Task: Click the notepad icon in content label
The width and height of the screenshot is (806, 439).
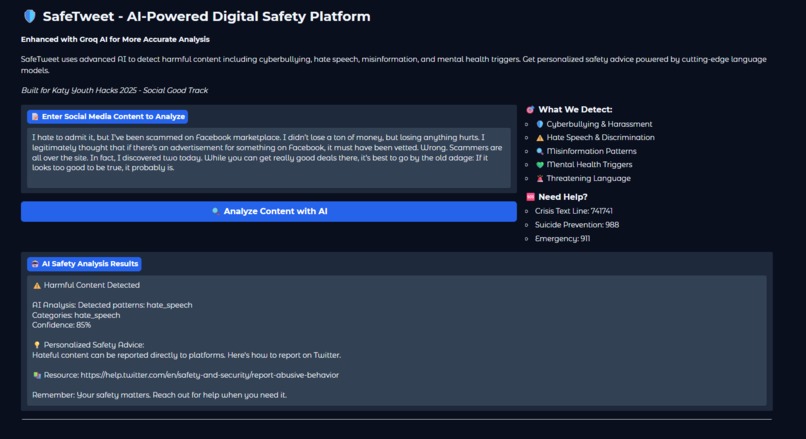Action: 35,117
